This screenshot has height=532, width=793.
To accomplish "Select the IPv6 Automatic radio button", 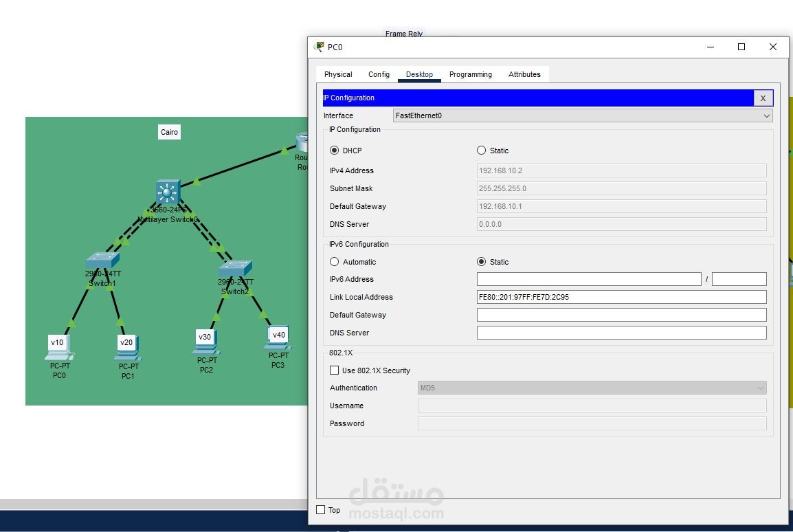I will pos(334,261).
